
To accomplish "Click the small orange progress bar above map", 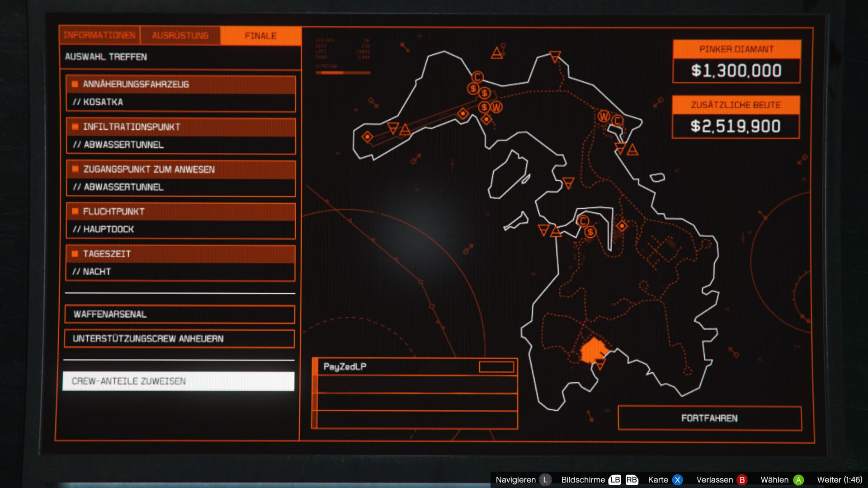I will pyautogui.click(x=343, y=72).
